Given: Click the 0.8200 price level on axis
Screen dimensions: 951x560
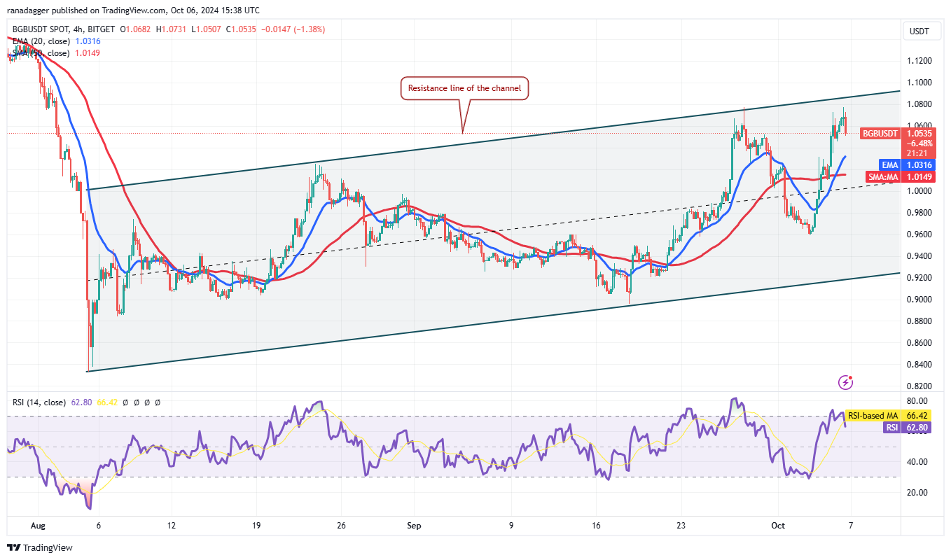Looking at the screenshot, I should click(x=919, y=386).
